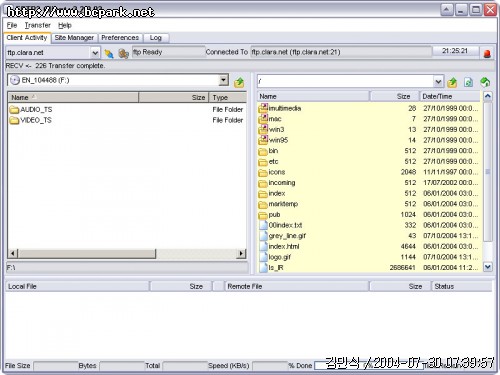Click the red stop indicator icon
Viewport: 500px width, 375px height.
click(487, 53)
